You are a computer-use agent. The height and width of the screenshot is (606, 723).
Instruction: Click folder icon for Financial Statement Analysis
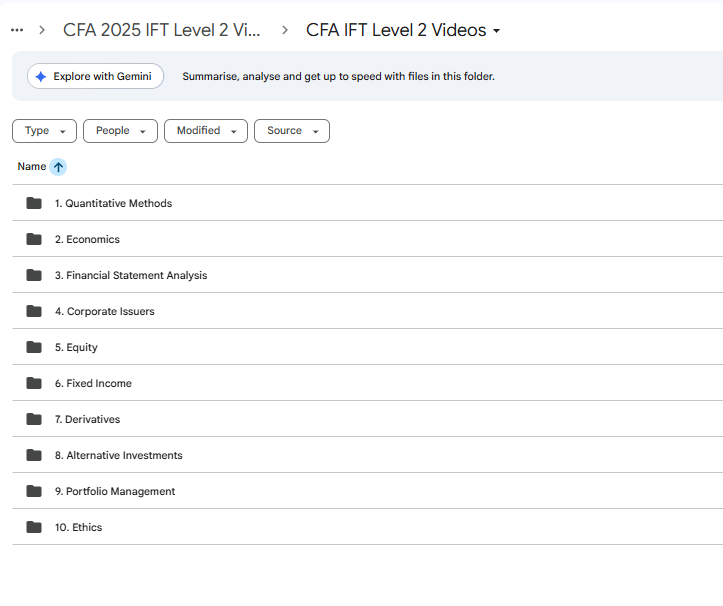tap(34, 275)
